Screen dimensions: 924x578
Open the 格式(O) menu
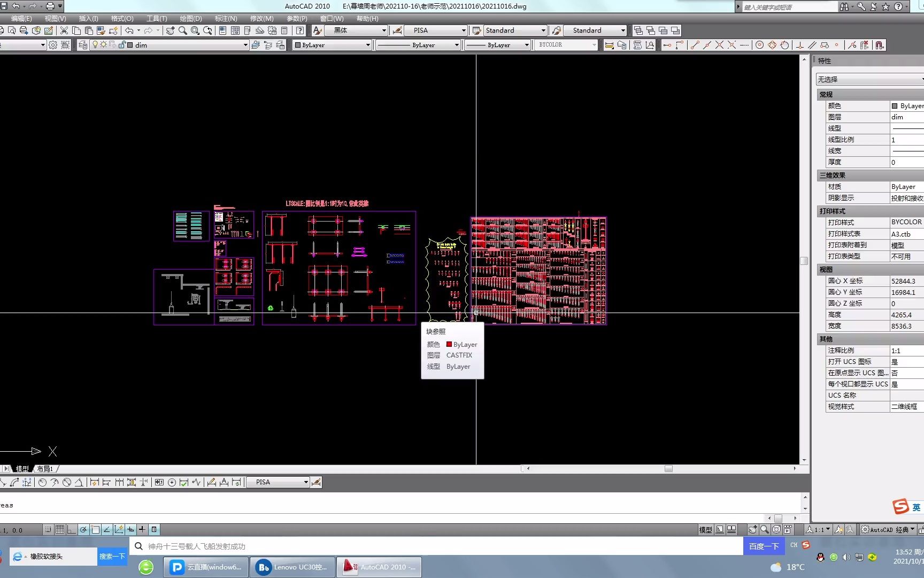122,18
